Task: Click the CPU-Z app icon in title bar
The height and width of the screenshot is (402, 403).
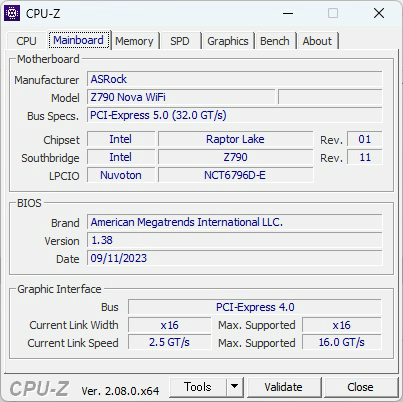Action: click(12, 13)
